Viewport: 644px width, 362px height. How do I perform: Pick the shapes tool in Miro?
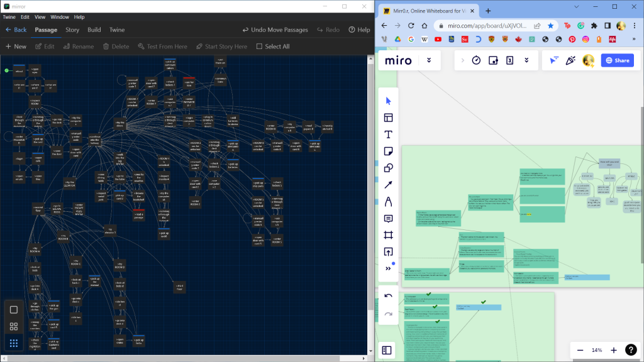388,168
